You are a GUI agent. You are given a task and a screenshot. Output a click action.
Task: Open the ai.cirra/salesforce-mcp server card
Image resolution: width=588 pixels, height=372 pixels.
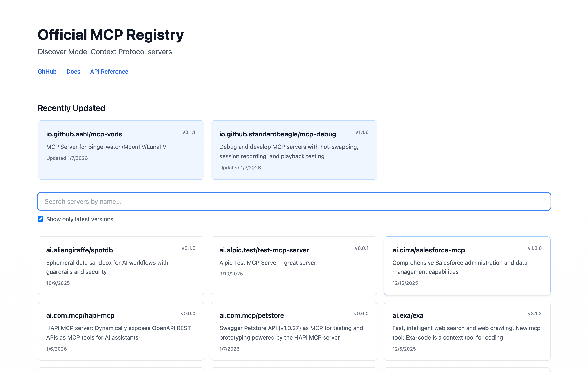[x=467, y=266]
